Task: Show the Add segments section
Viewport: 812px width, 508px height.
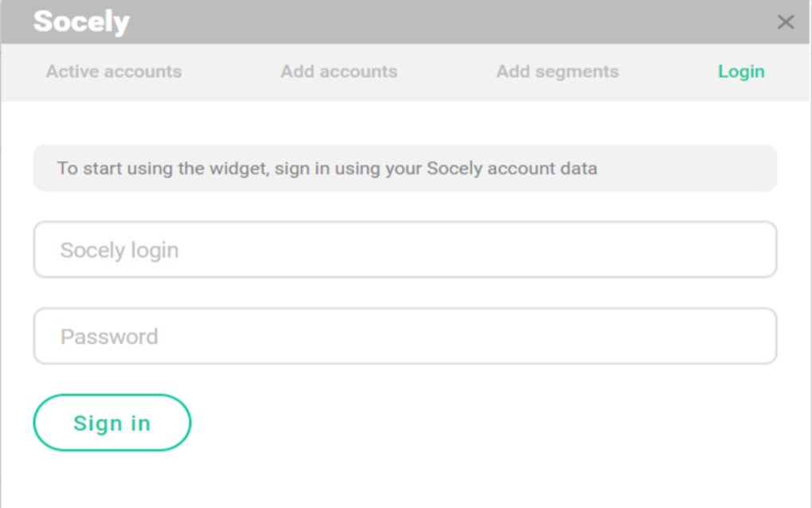Action: coord(557,72)
